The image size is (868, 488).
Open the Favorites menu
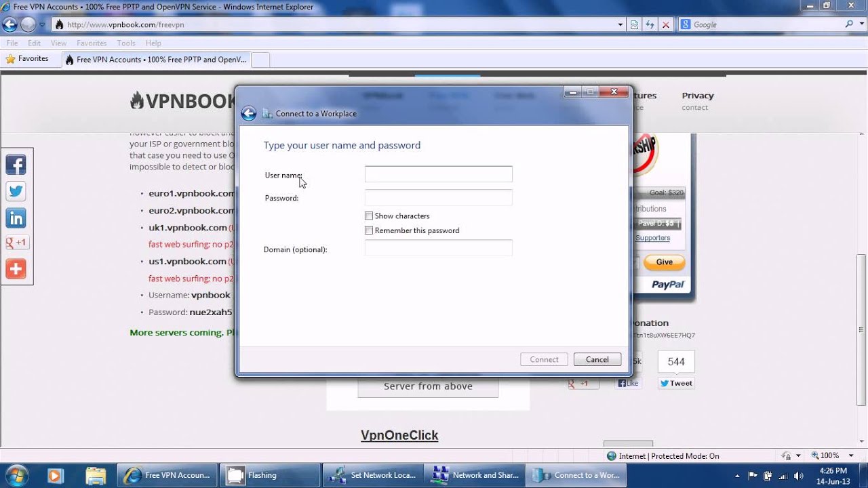pyautogui.click(x=92, y=43)
